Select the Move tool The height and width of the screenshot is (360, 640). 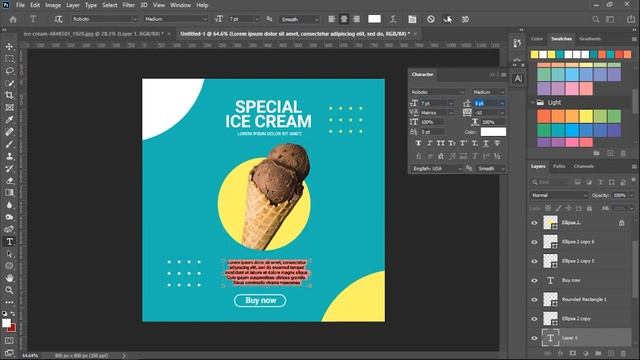(x=9, y=47)
